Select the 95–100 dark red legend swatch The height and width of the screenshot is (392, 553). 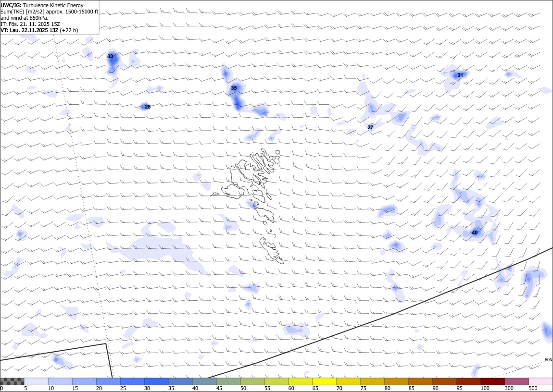(468, 381)
